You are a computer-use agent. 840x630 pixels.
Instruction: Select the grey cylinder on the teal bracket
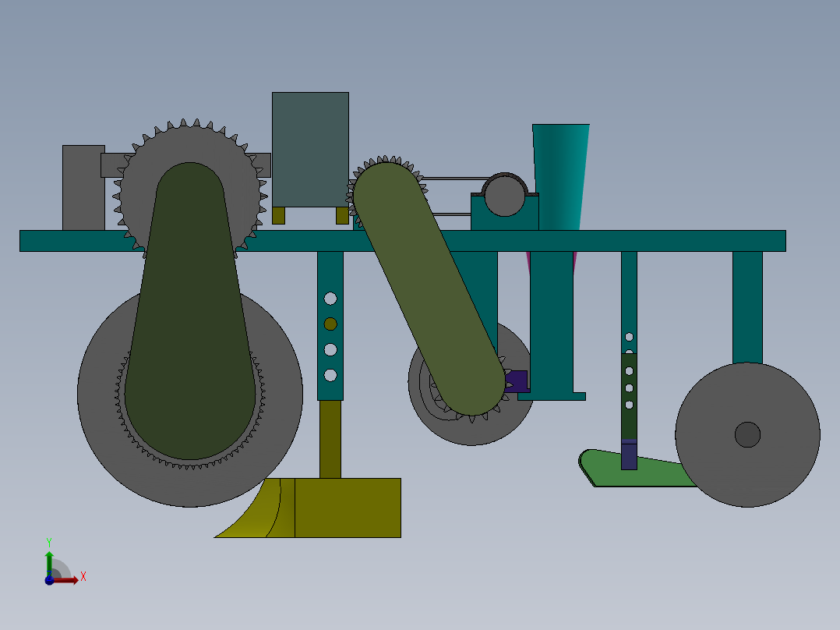[505, 196]
